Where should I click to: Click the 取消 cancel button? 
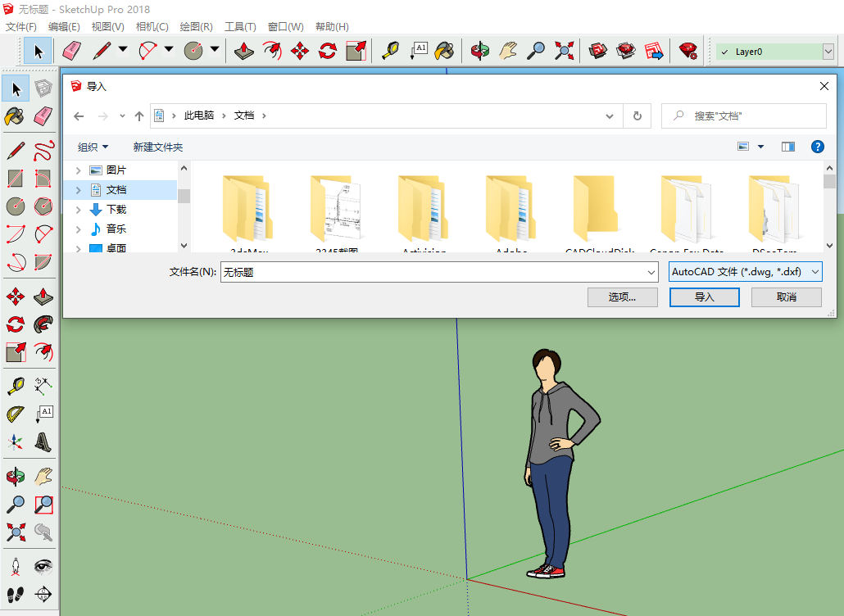[787, 297]
